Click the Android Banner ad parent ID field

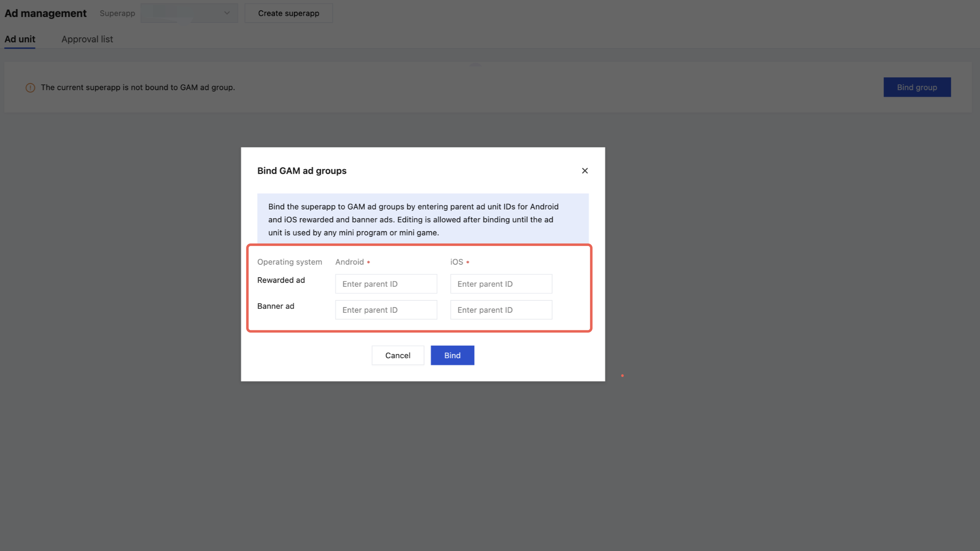pyautogui.click(x=386, y=310)
